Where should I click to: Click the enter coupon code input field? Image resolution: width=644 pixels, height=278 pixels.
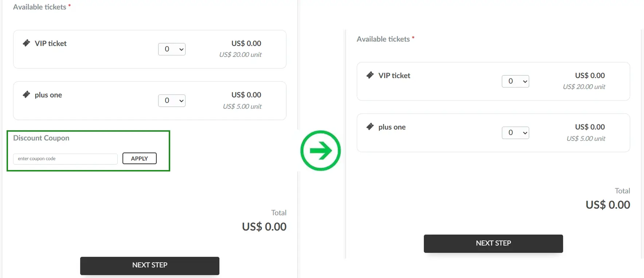(x=65, y=159)
